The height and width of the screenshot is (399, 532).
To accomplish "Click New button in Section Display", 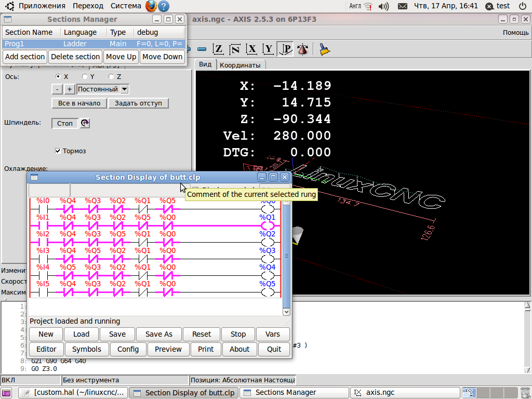I will [46, 334].
